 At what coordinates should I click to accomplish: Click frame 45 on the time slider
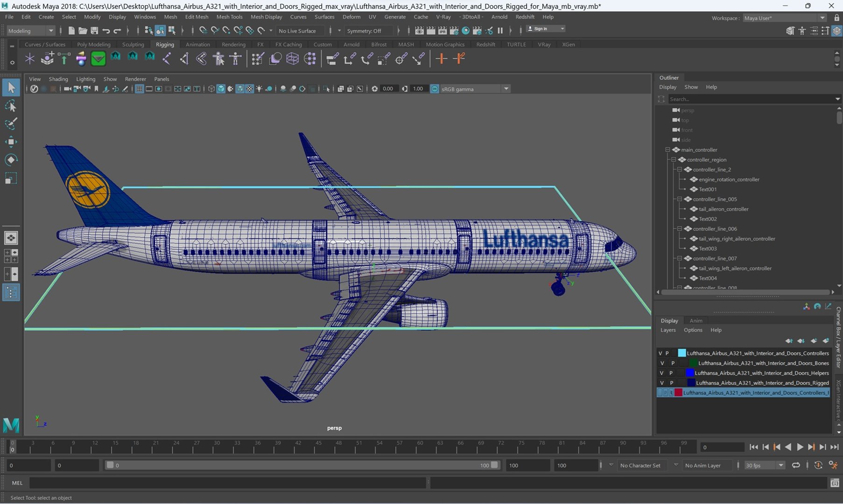(318, 447)
